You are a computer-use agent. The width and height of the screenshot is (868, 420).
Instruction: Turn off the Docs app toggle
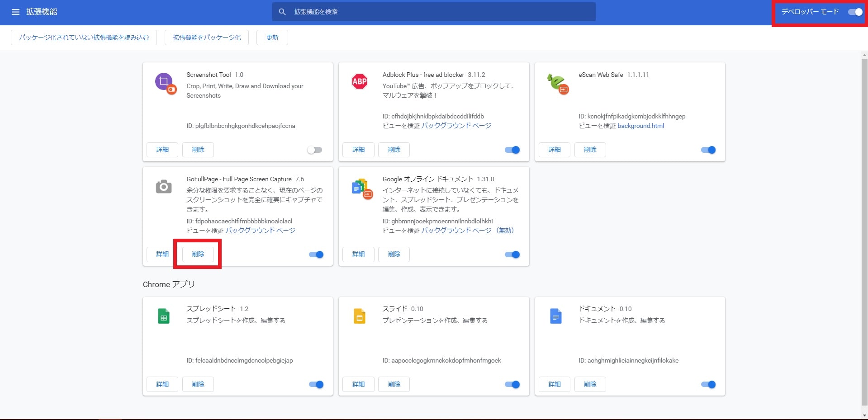point(708,385)
